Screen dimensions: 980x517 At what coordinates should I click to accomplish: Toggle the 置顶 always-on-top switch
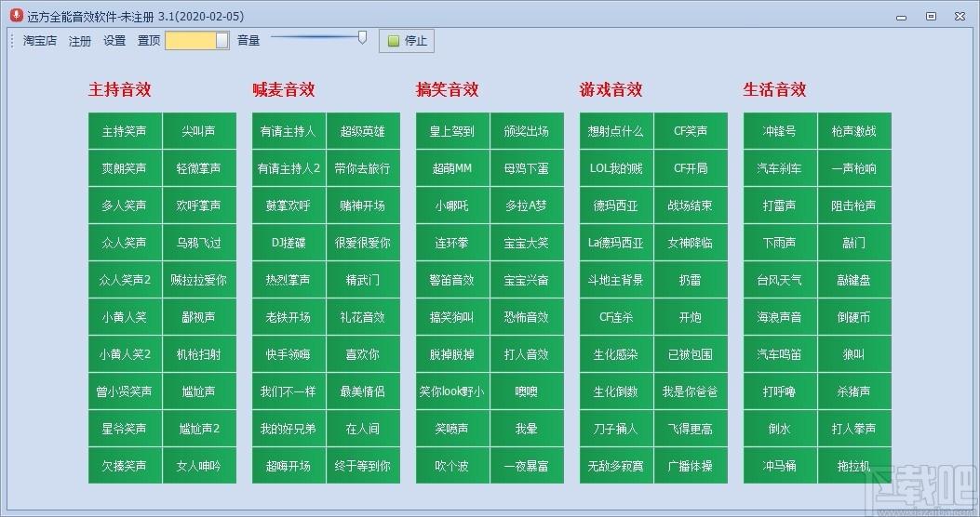[197, 41]
